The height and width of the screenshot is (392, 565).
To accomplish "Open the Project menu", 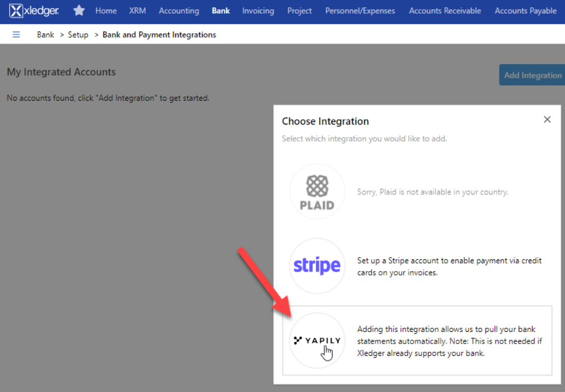I will [300, 11].
